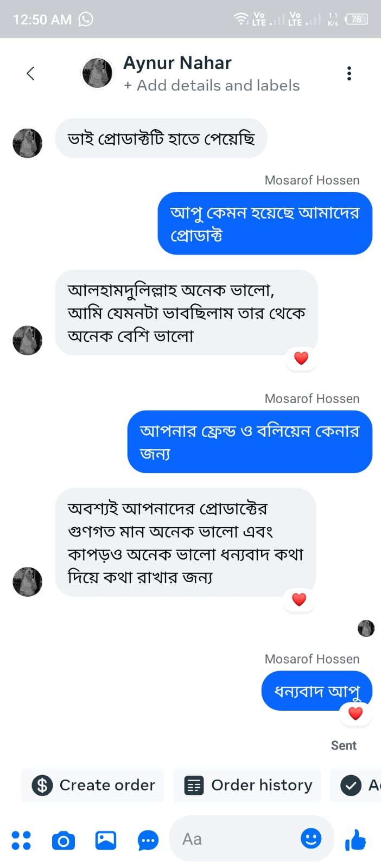This screenshot has height=868, width=381.
Task: Toggle the heart on the product quality message
Action: point(299,599)
